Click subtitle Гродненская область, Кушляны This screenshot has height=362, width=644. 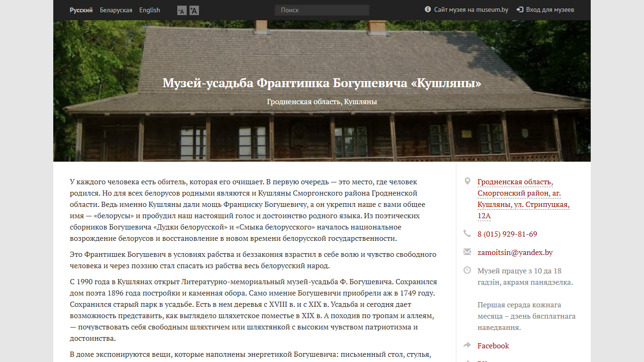(322, 101)
